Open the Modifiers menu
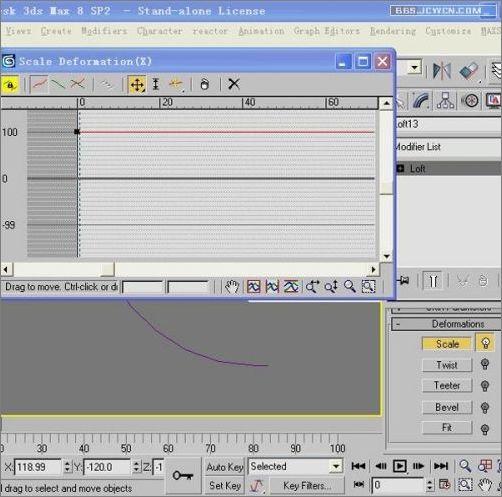Image resolution: width=502 pixels, height=497 pixels. coord(104,31)
